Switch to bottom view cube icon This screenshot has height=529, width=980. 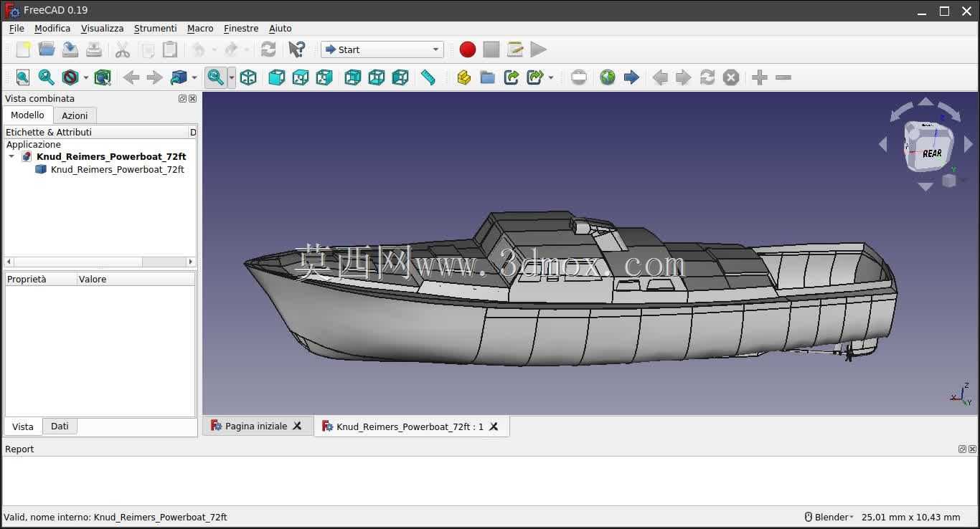click(377, 77)
